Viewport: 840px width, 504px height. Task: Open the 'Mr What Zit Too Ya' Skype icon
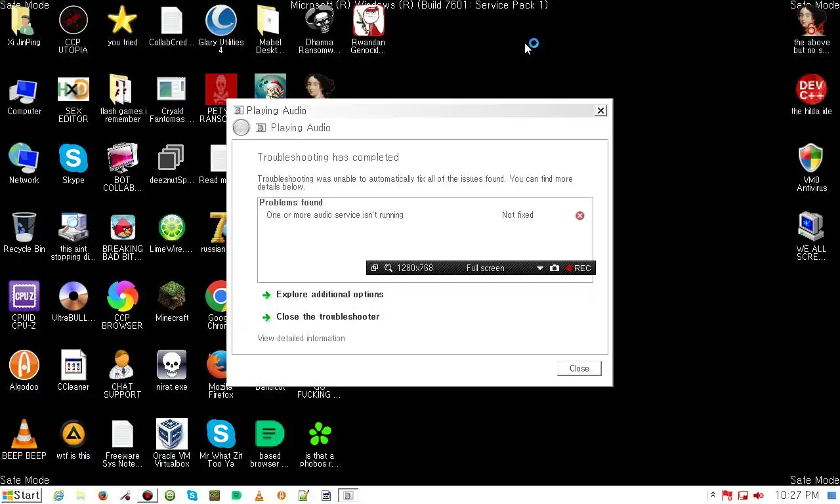point(221,444)
